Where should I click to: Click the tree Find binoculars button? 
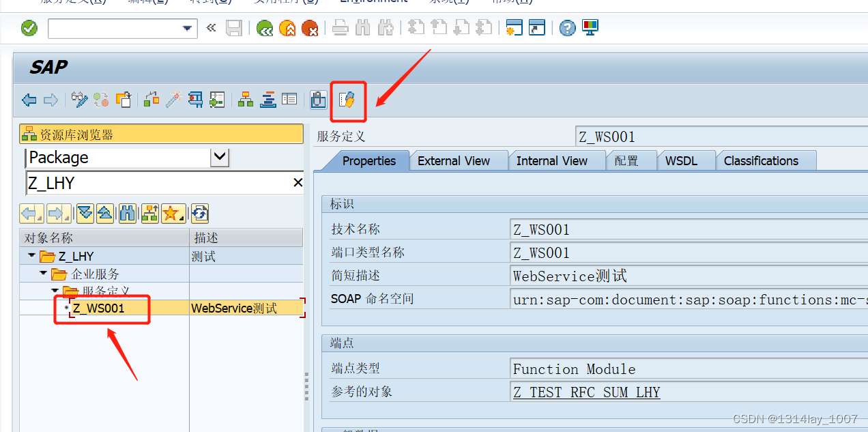click(x=128, y=214)
